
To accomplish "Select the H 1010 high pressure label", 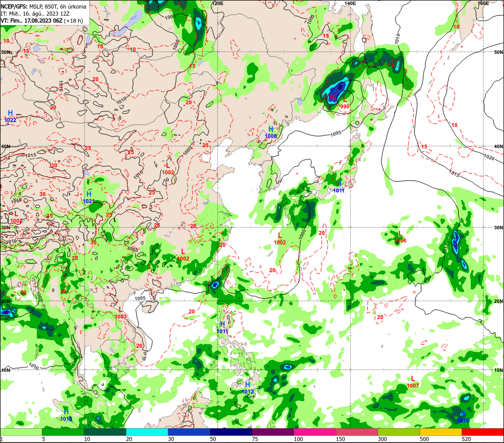I will (463, 417).
